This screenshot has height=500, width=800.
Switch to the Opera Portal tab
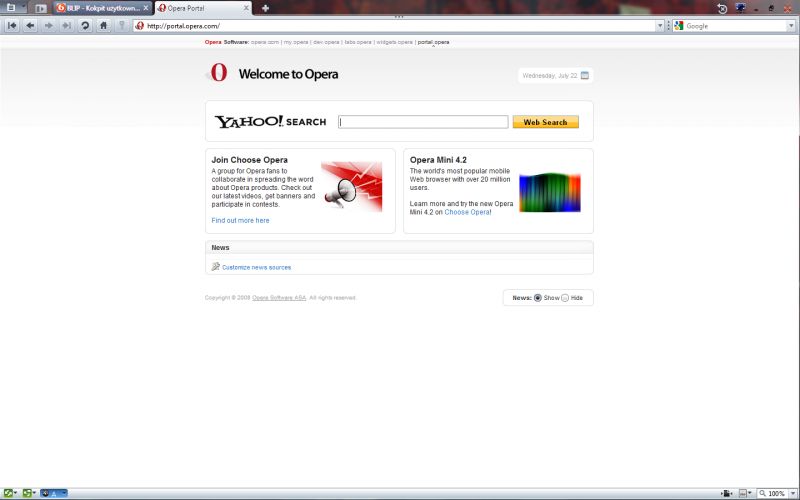point(203,8)
